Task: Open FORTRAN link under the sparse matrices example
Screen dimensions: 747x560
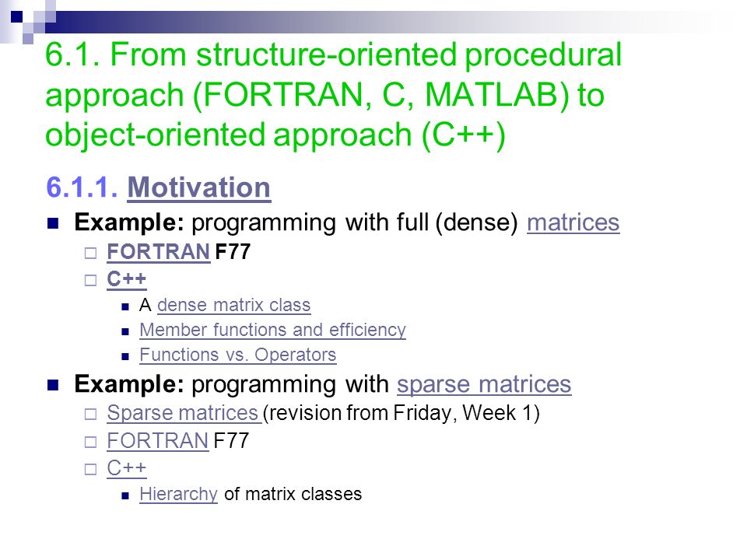Action: 158,440
